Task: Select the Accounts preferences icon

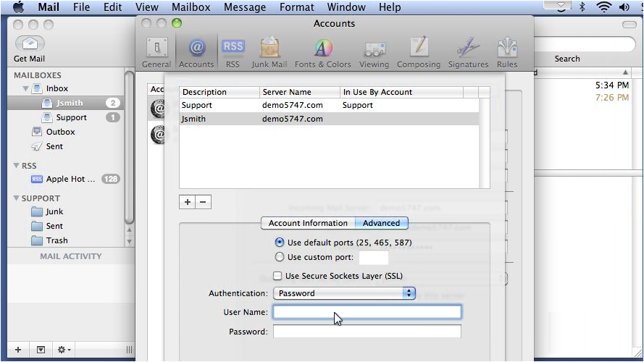Action: point(196,53)
